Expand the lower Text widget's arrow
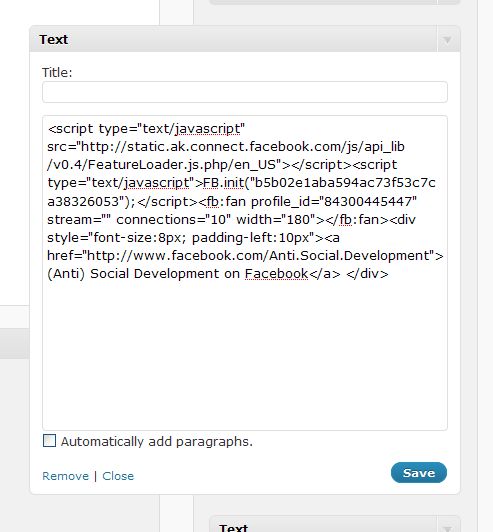Viewport: 493px width, 532px height. pyautogui.click(x=448, y=527)
